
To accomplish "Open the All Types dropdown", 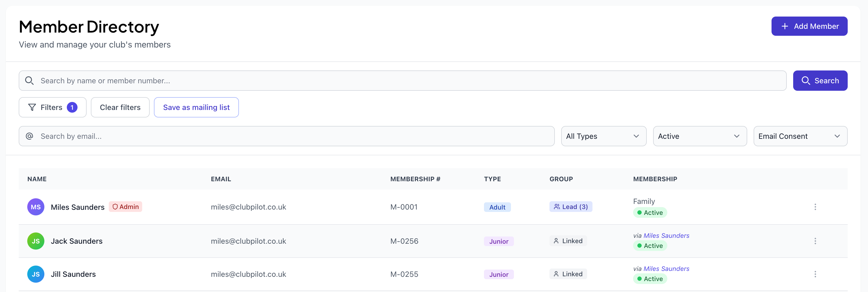I will tap(603, 136).
